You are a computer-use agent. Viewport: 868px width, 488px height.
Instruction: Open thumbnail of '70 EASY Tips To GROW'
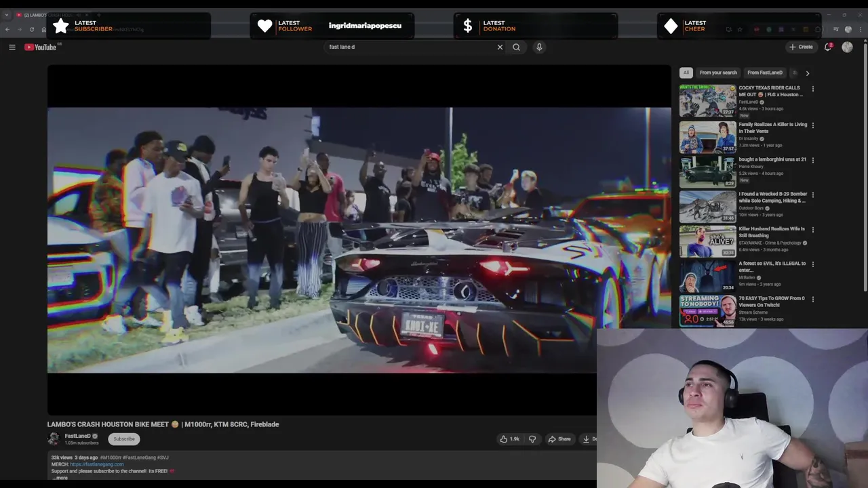(x=707, y=311)
